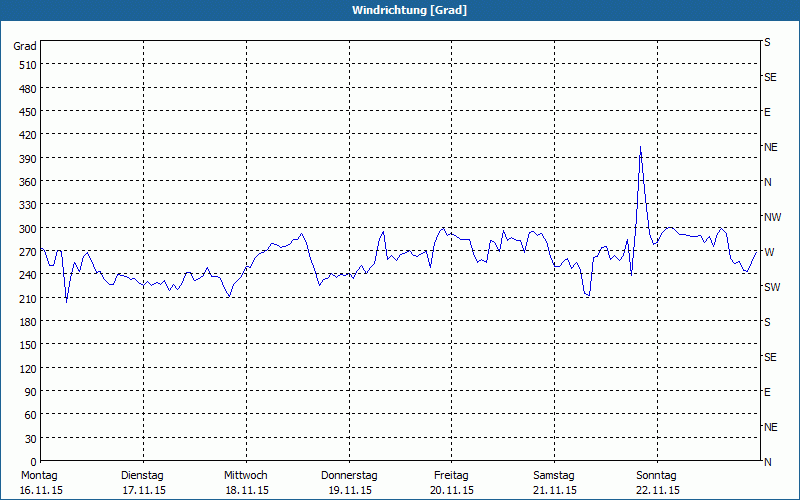Click the 22.11.15 date label
This screenshot has height=500, width=800.
click(x=658, y=490)
